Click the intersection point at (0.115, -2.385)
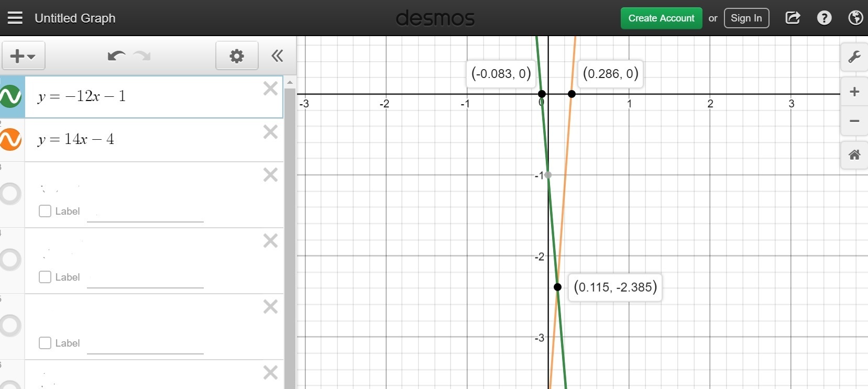The image size is (868, 389). tap(557, 287)
